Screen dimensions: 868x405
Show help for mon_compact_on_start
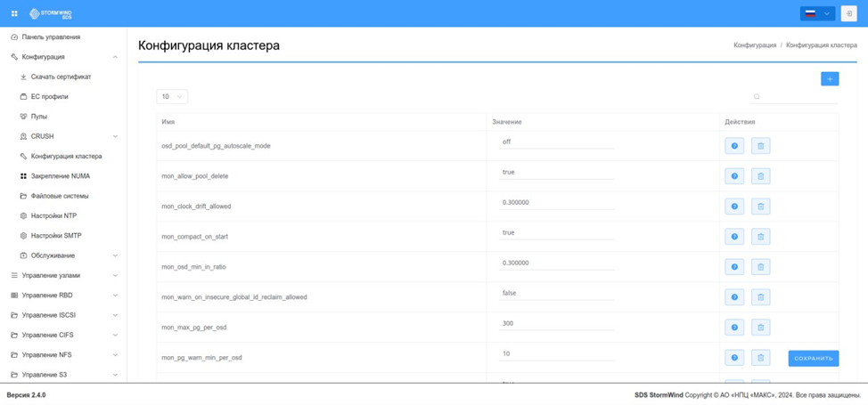pyautogui.click(x=734, y=236)
